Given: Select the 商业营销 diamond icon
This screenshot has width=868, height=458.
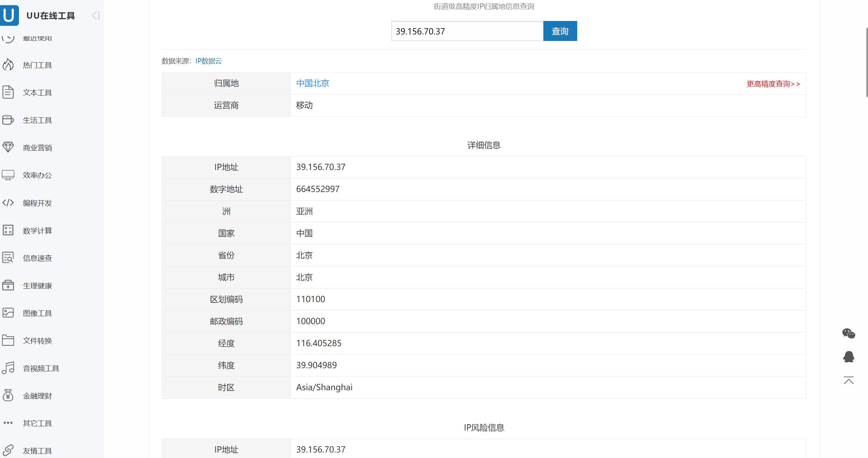Looking at the screenshot, I should click(x=8, y=147).
